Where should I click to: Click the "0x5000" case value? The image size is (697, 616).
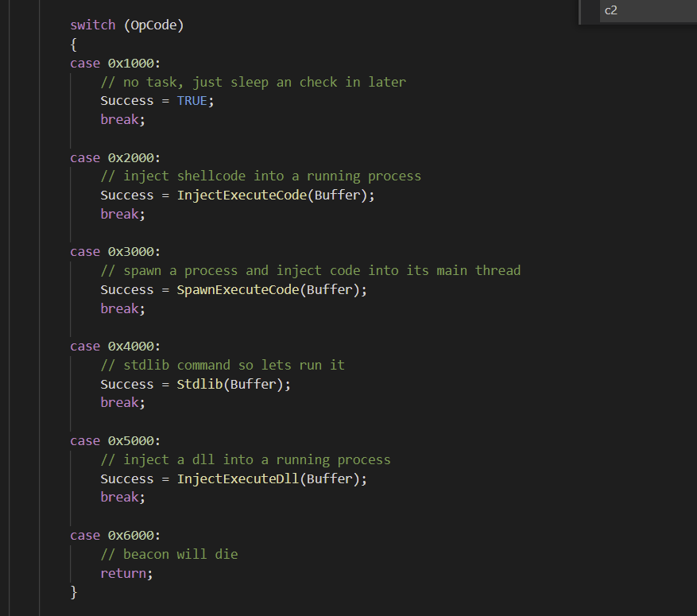point(131,441)
